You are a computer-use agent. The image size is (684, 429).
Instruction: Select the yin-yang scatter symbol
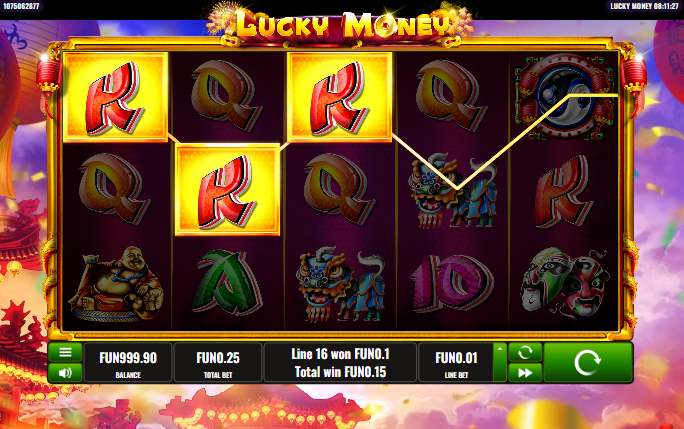pyautogui.click(x=564, y=96)
